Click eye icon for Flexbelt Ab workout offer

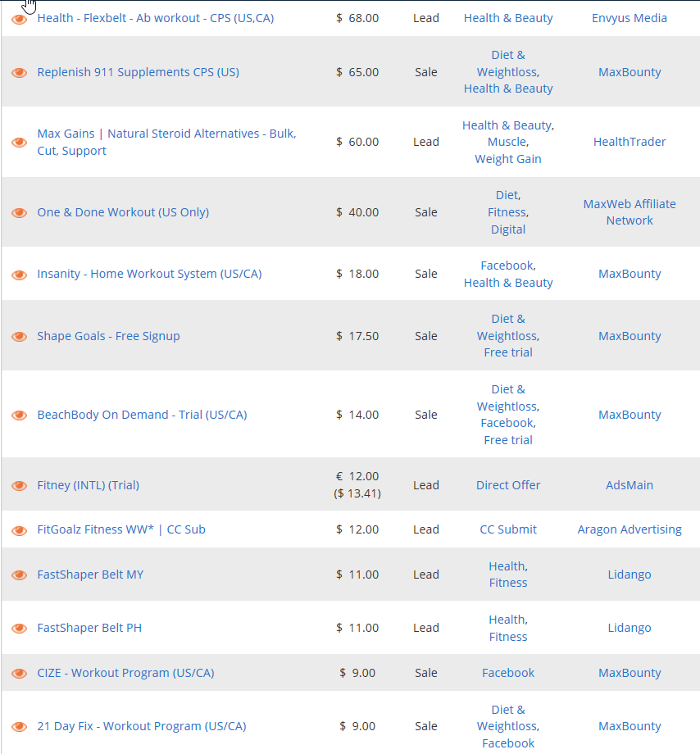coord(19,19)
